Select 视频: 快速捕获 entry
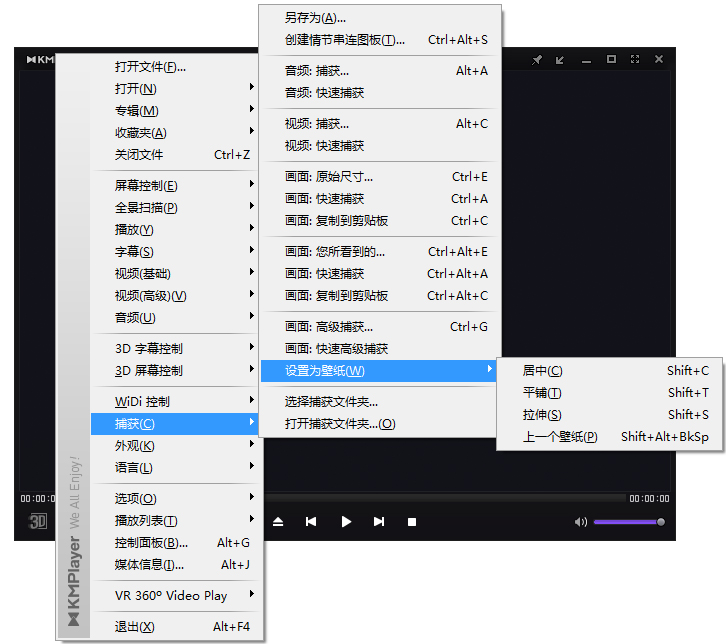The height and width of the screenshot is (644, 726). coord(380,146)
